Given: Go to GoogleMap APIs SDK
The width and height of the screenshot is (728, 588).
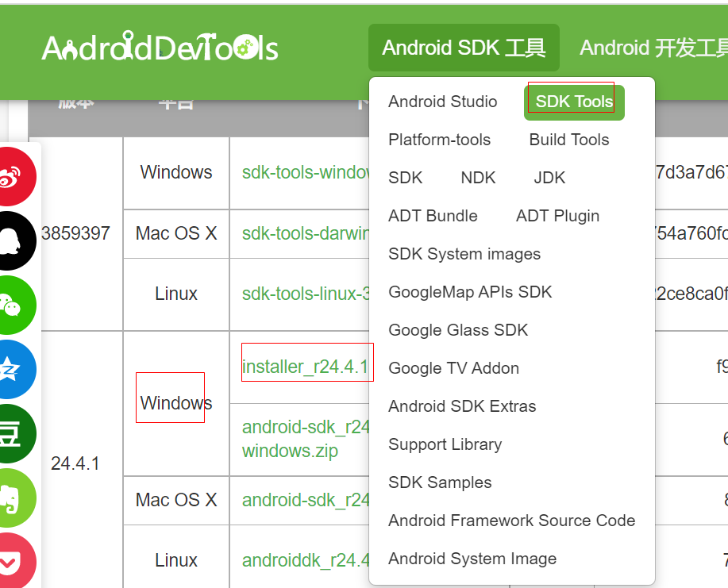Looking at the screenshot, I should (470, 292).
